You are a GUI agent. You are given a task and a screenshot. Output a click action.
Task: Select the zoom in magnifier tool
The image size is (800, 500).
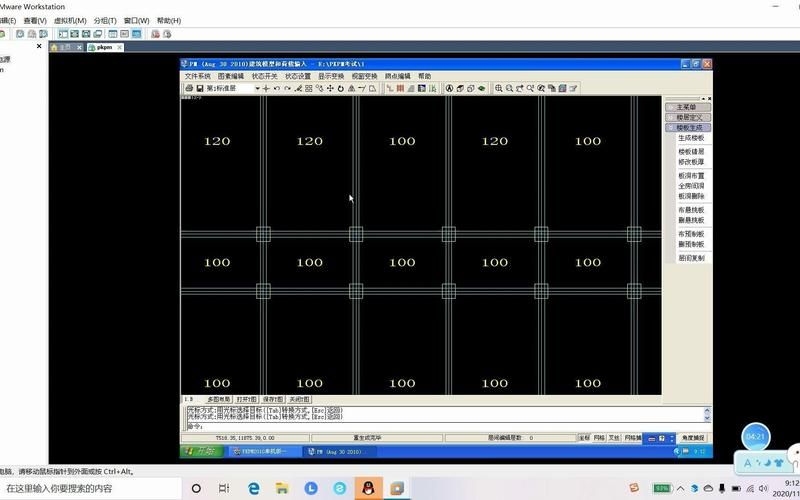[499, 88]
